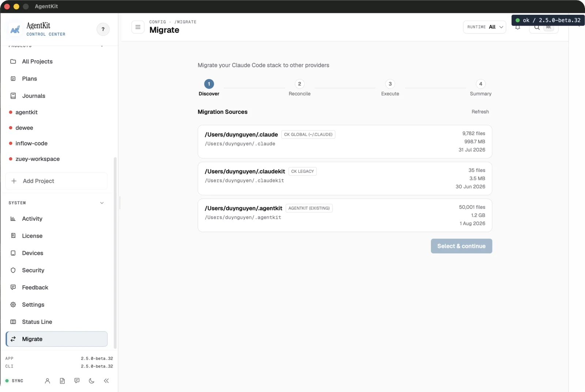
Task: Click the keyboard shortcut badge next to search
Action: (548, 27)
